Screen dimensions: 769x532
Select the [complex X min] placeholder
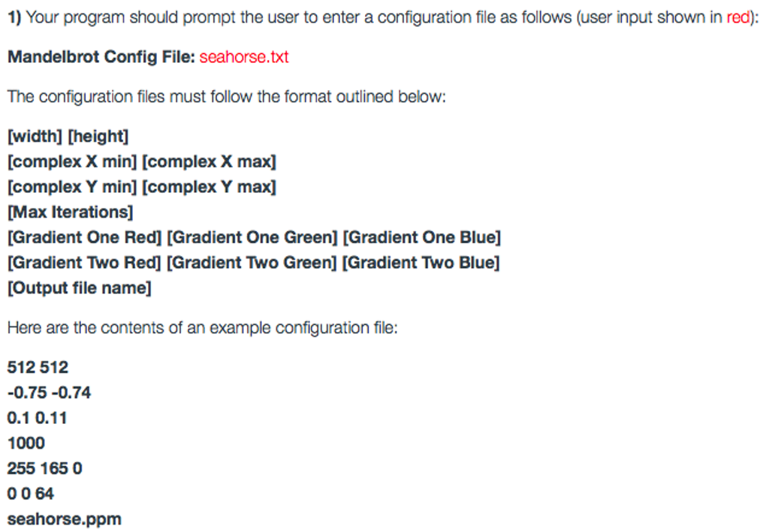click(72, 161)
